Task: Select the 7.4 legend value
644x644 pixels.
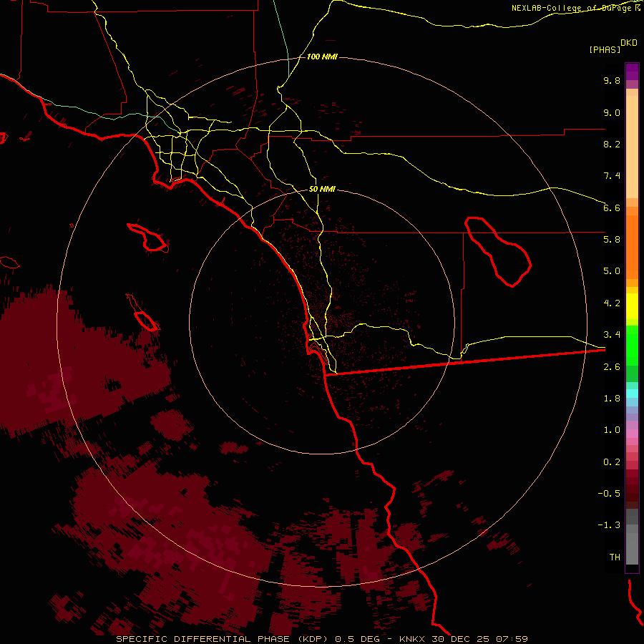Action: (x=612, y=176)
